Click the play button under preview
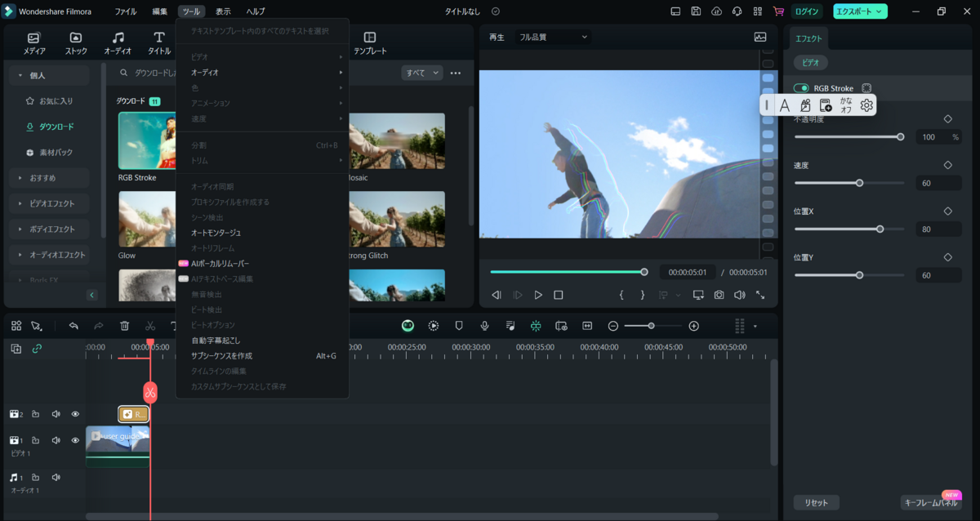The height and width of the screenshot is (521, 980). point(538,295)
